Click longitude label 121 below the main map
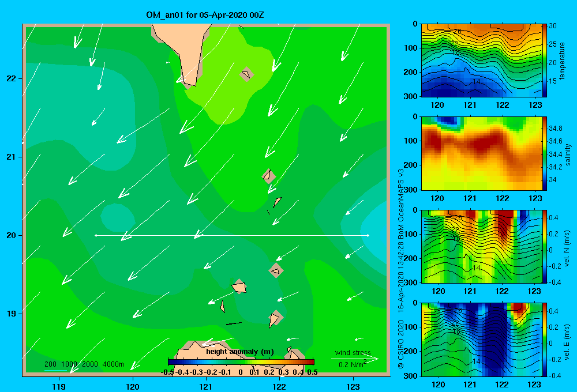Image resolution: width=577 pixels, height=392 pixels. tap(206, 386)
